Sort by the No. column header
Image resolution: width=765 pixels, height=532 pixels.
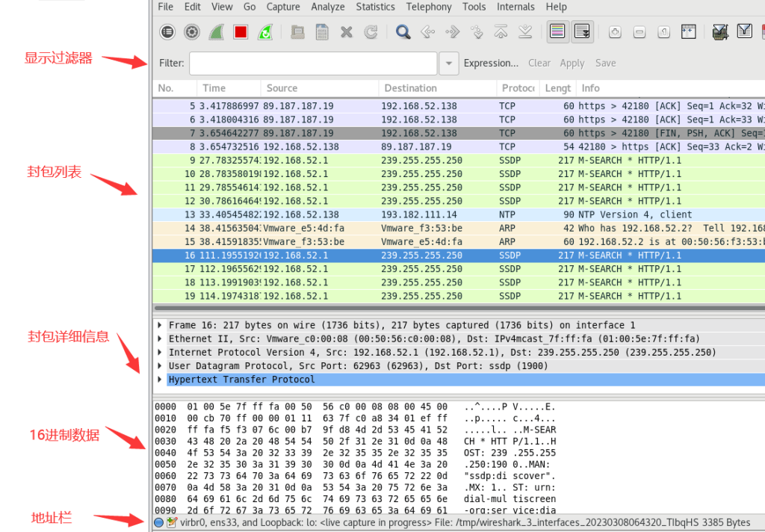pyautogui.click(x=175, y=88)
